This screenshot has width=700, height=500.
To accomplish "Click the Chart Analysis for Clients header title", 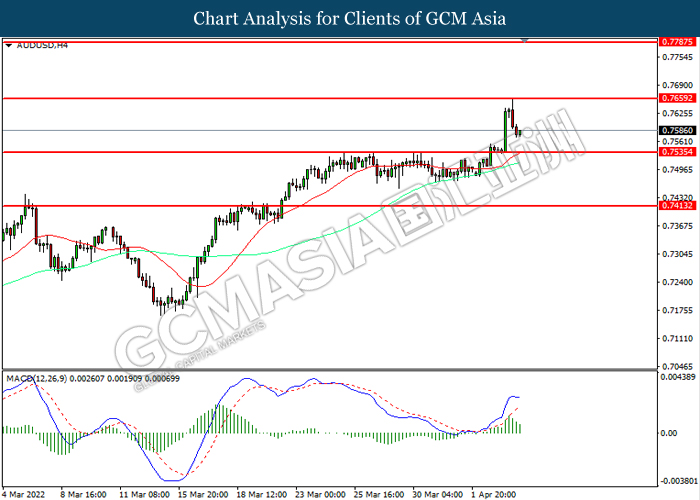I will pyautogui.click(x=350, y=19).
